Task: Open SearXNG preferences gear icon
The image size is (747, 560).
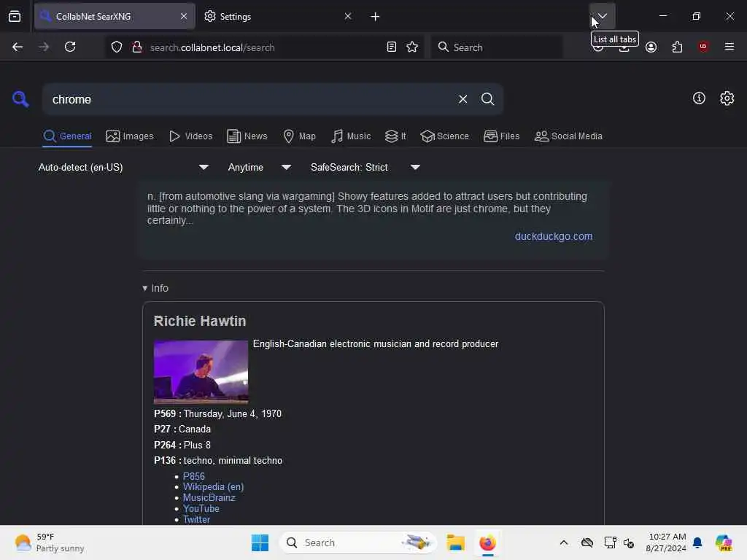Action: point(727,98)
